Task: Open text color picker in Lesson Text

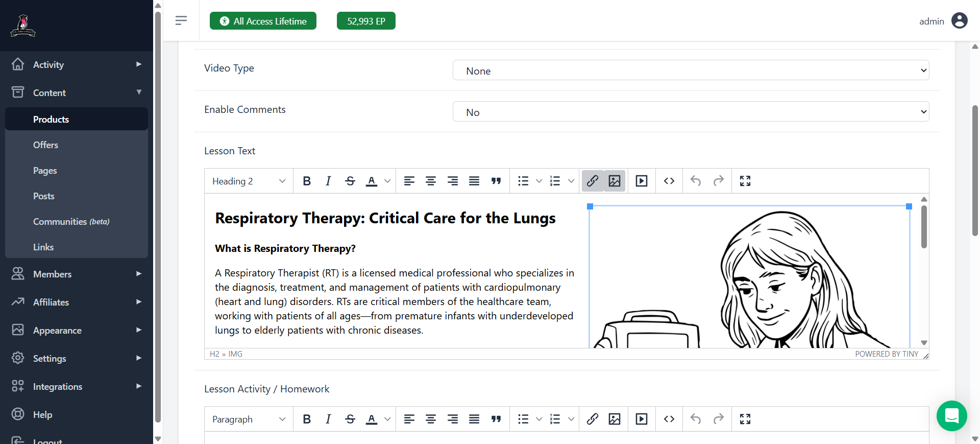Action: tap(387, 181)
